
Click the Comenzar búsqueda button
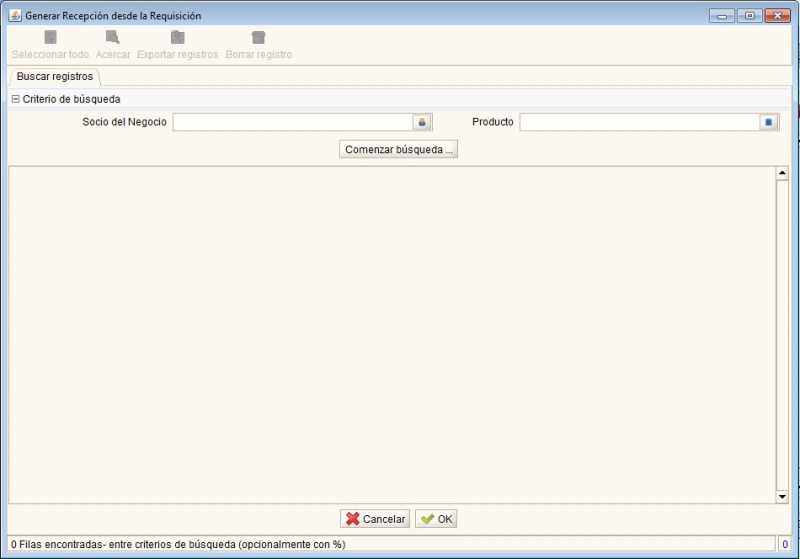click(x=398, y=149)
